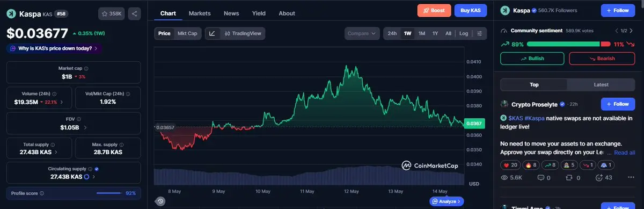Set chart range to 24h
644x209 pixels.
tap(392, 33)
